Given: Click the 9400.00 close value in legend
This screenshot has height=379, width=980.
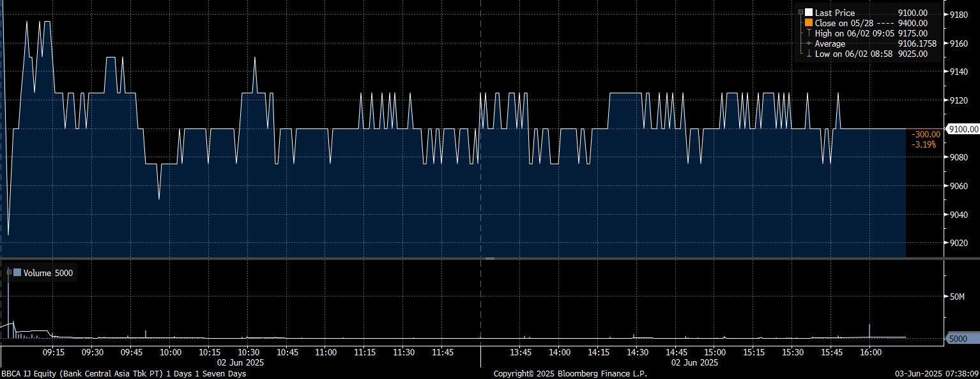Looking at the screenshot, I should [912, 23].
